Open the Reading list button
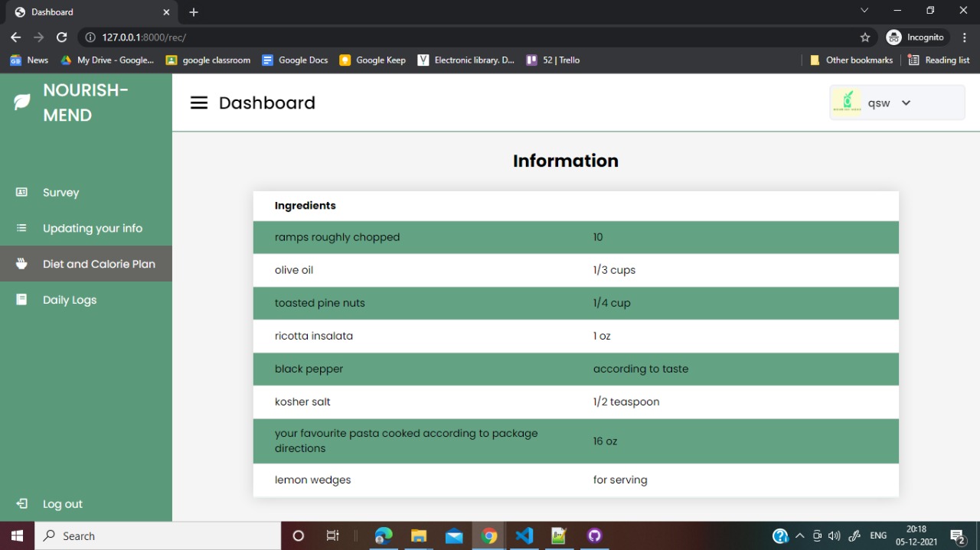Screen dimensions: 980x550 (939, 60)
